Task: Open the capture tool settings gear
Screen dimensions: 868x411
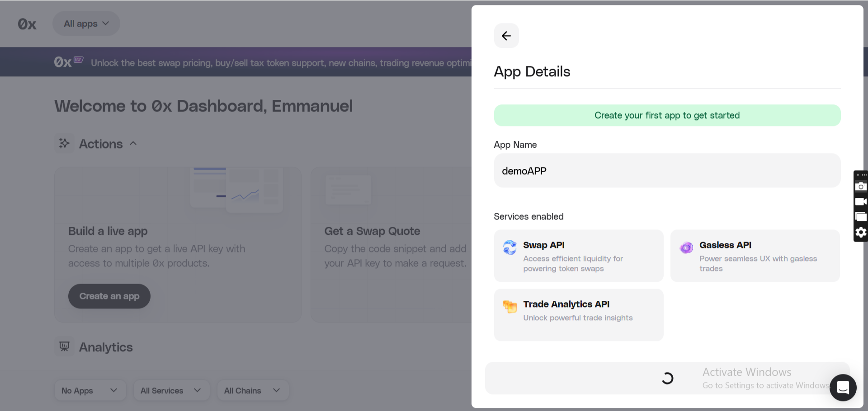Action: coord(861,232)
